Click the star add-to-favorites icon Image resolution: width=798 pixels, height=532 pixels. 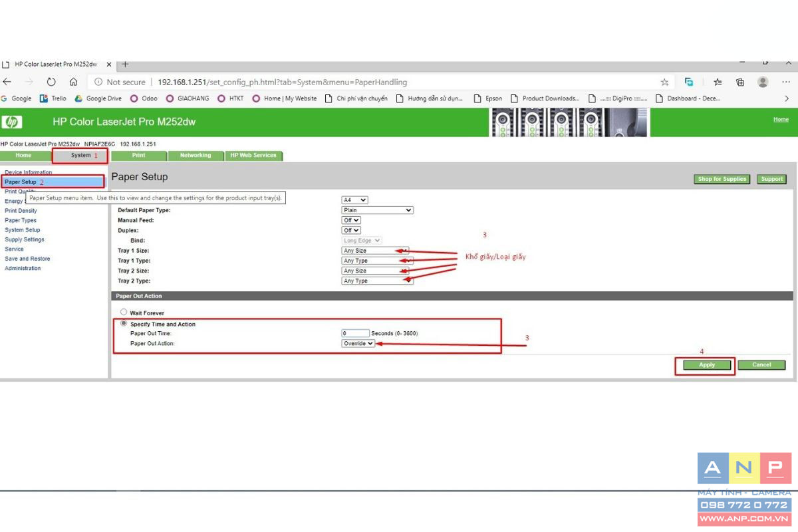point(664,82)
